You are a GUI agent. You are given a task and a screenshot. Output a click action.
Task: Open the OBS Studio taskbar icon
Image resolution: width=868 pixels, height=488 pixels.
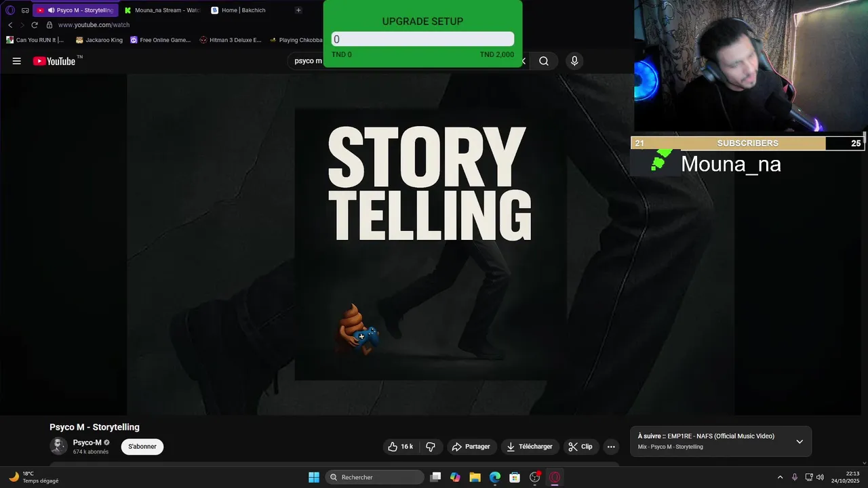[x=535, y=477]
